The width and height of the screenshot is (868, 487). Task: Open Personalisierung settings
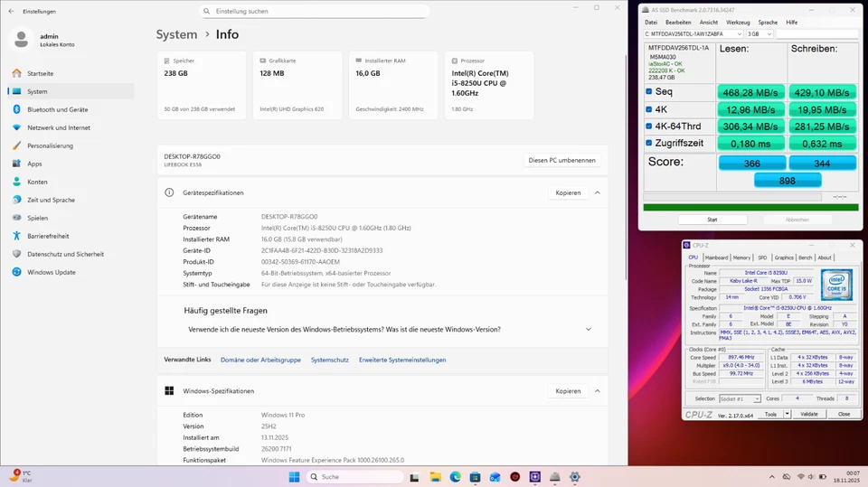(71, 146)
